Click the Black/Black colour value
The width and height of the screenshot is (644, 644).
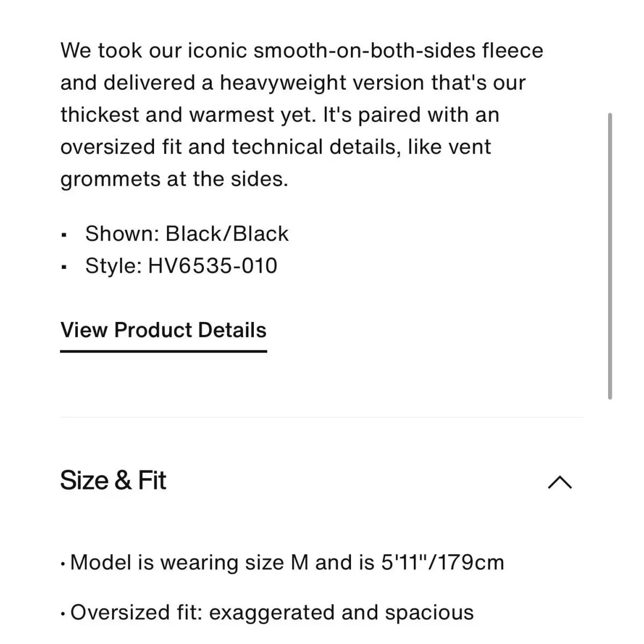click(x=227, y=233)
